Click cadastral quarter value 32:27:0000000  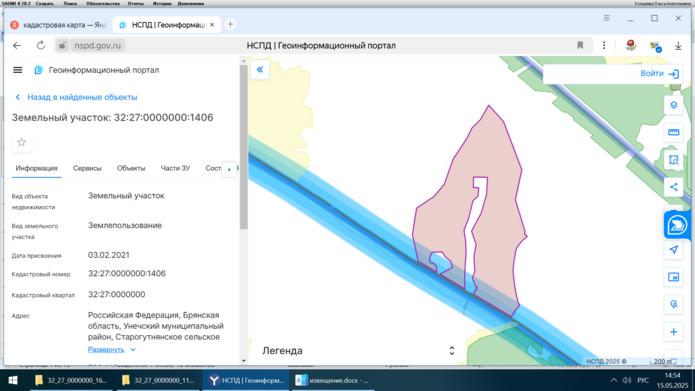117,294
